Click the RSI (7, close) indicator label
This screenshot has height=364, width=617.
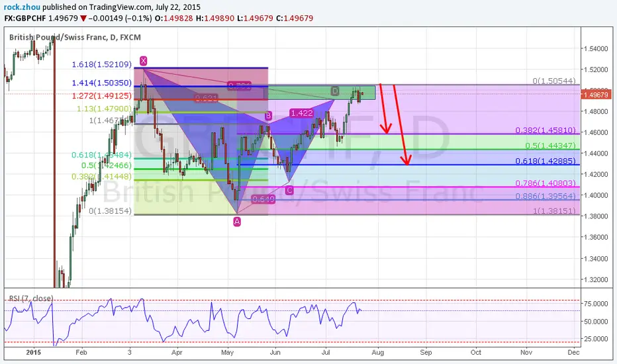tap(31, 298)
